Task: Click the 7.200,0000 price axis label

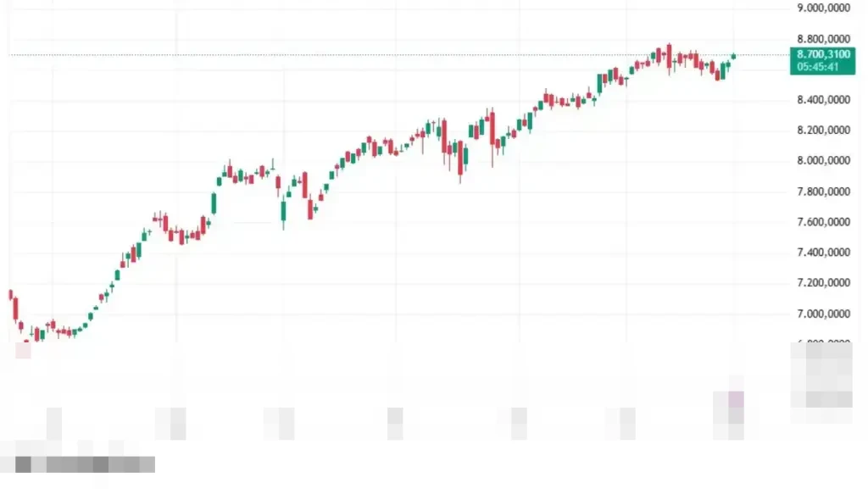Action: 824,283
